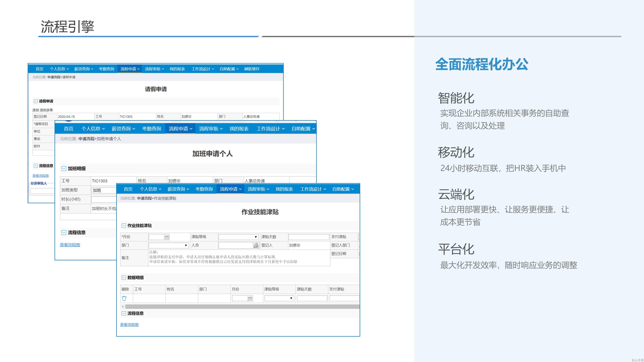644x362 pixels.
Task: Click 刷新缓存 in the back window navbar
Action: (x=252, y=69)
